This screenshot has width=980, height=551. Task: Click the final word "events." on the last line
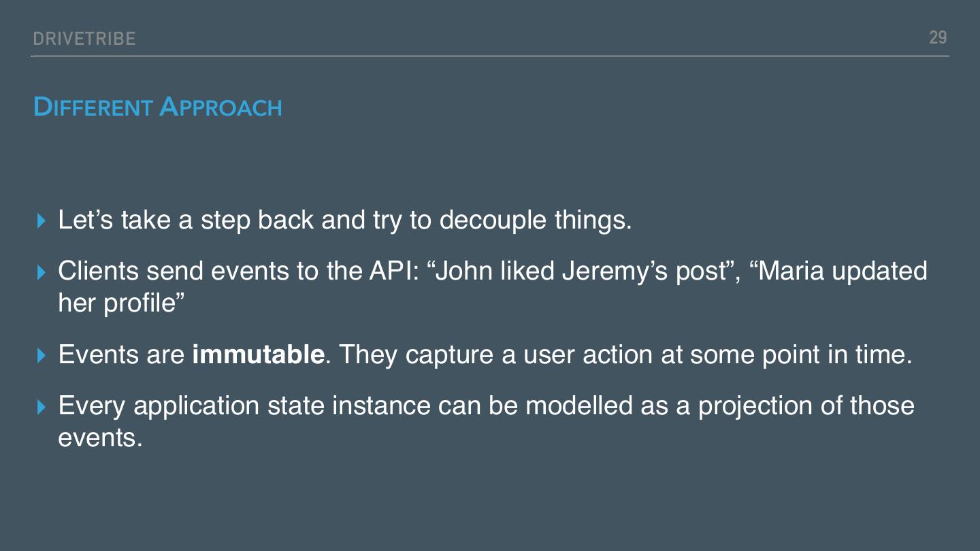tap(100, 437)
